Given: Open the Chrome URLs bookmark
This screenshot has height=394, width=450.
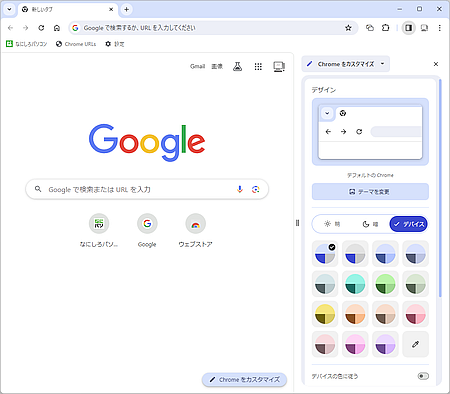Looking at the screenshot, I should pos(76,44).
